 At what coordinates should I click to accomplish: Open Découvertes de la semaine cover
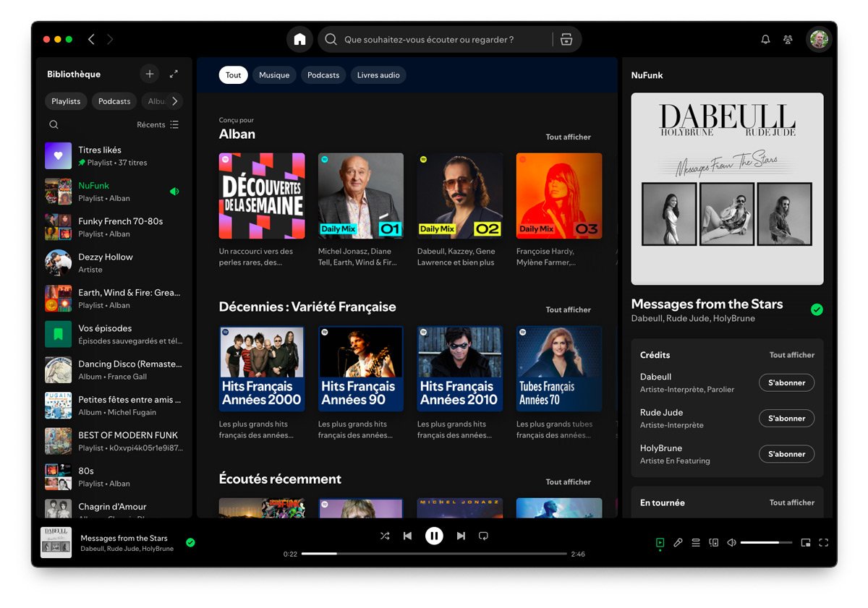coord(262,196)
